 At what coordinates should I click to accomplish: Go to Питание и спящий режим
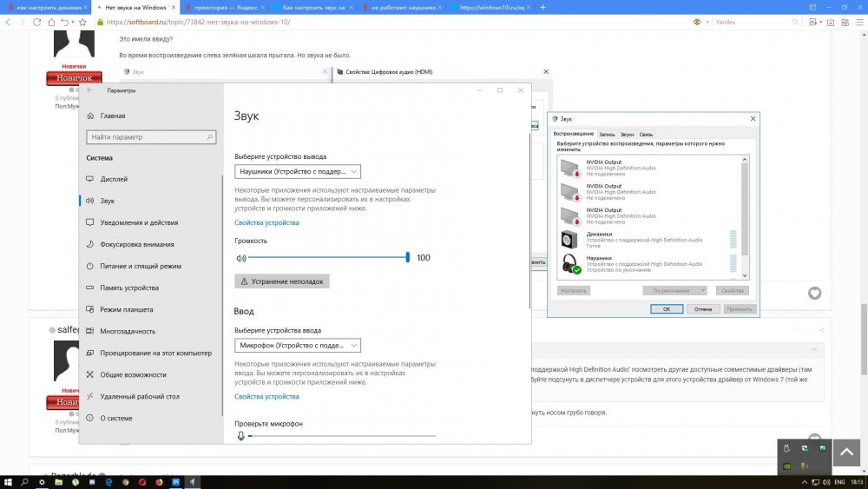(x=140, y=266)
